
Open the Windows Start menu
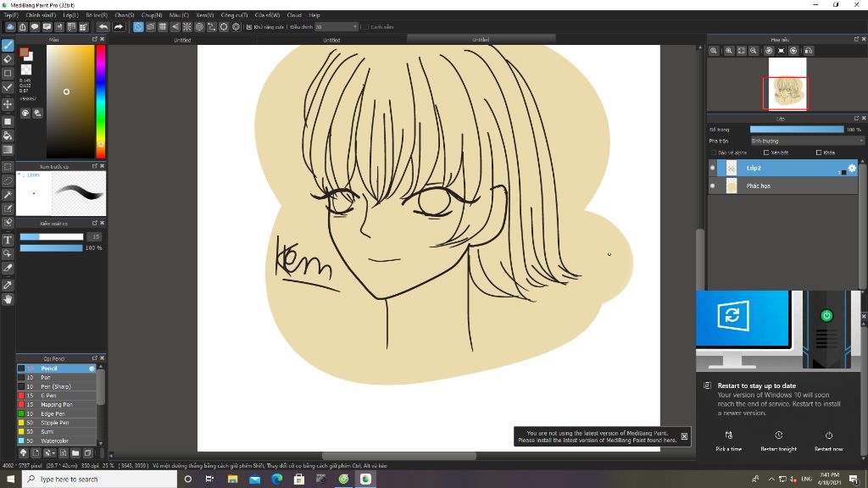pos(10,480)
